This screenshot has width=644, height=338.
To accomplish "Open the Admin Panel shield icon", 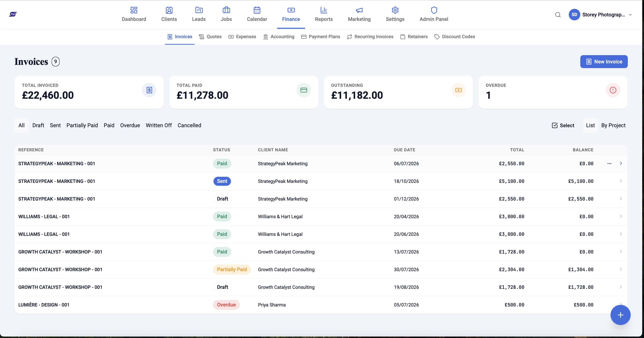I will [x=434, y=10].
